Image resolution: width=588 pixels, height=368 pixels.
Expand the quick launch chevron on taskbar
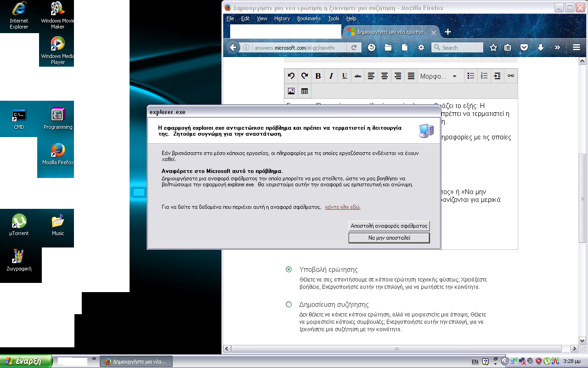tap(94, 358)
